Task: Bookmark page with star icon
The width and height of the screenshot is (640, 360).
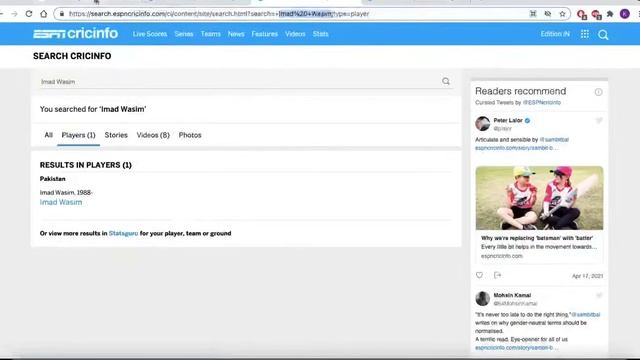Action: click(562, 14)
